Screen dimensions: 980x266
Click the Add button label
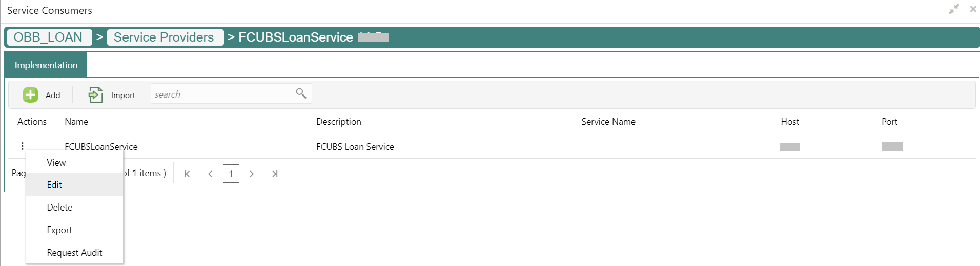pos(53,96)
